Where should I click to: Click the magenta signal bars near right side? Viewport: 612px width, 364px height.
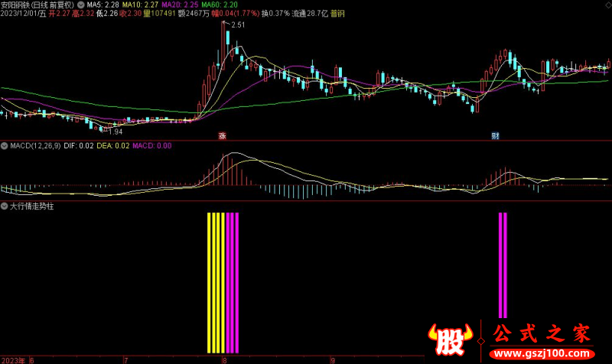(503, 265)
